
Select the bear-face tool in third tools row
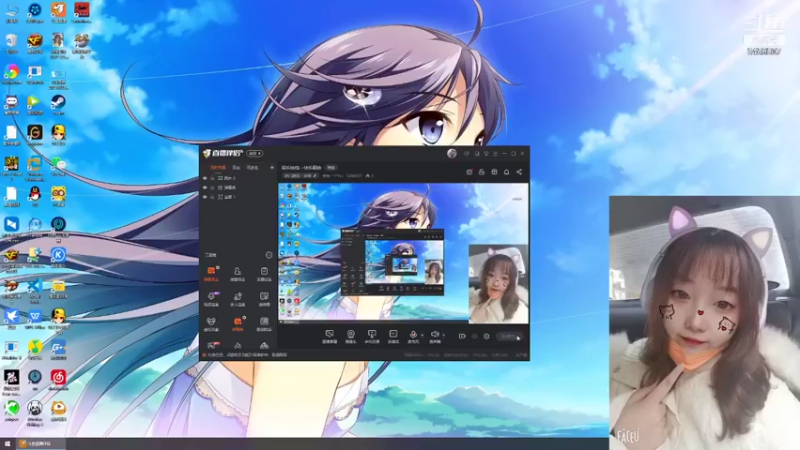point(211,324)
